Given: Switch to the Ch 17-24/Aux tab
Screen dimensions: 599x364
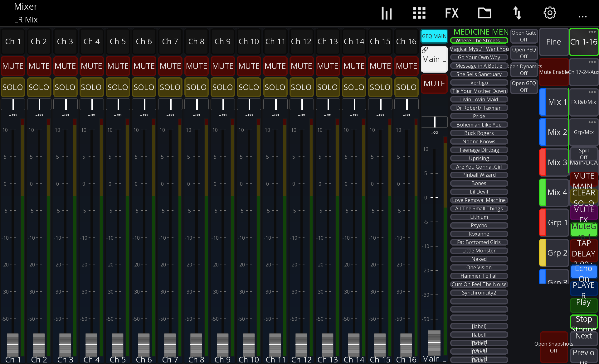Looking at the screenshot, I should (584, 72).
